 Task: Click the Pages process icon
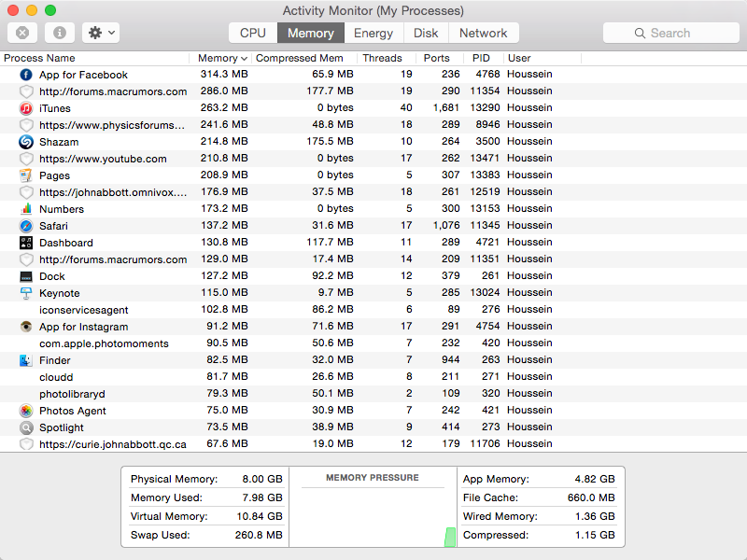[x=26, y=175]
